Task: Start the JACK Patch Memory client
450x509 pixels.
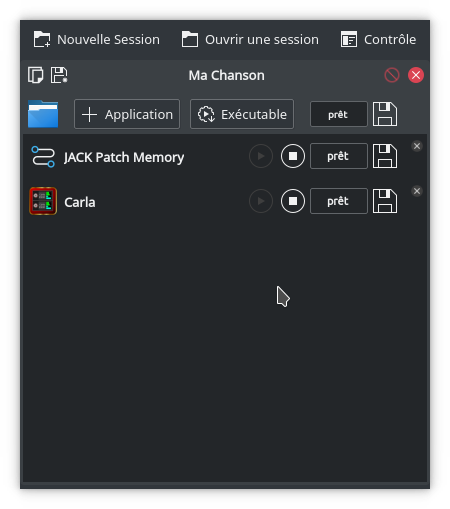Action: (261, 156)
